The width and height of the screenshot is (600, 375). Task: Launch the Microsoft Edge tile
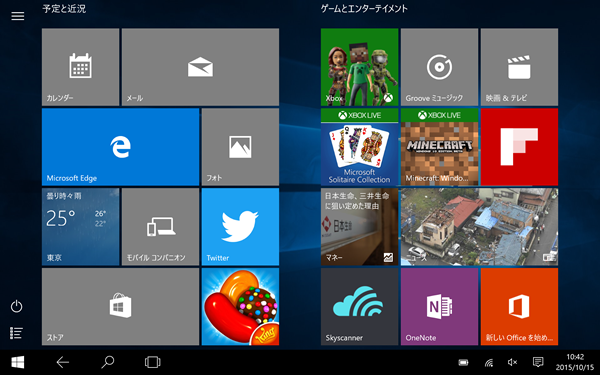point(121,147)
